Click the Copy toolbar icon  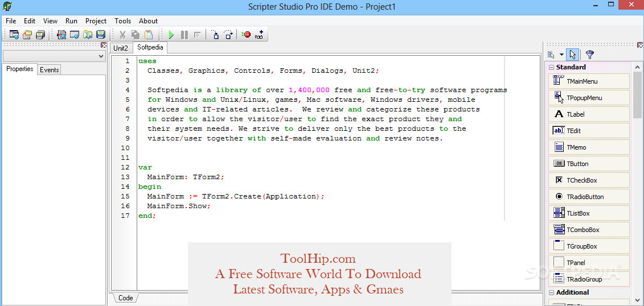(x=136, y=35)
